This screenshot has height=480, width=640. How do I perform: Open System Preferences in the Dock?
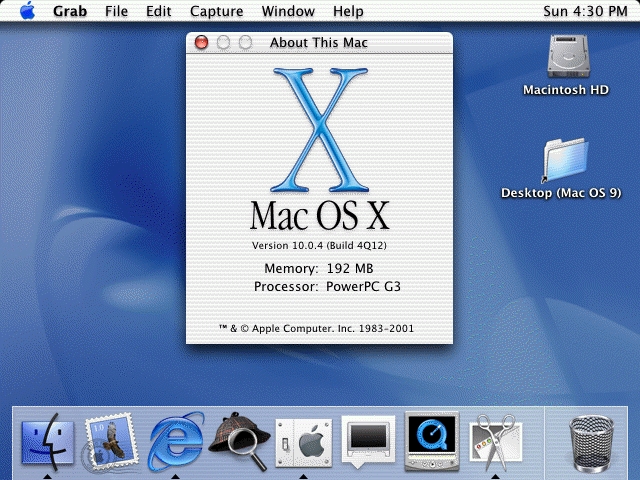304,443
